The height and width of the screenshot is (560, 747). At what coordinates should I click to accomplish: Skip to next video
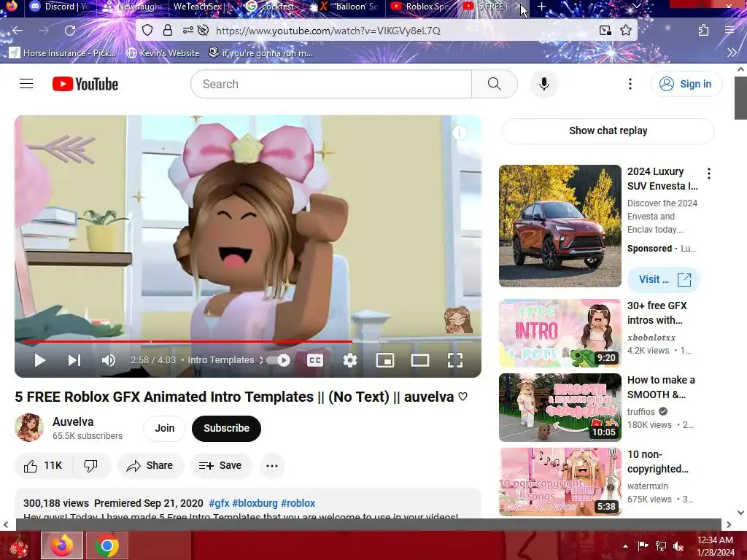tap(74, 360)
